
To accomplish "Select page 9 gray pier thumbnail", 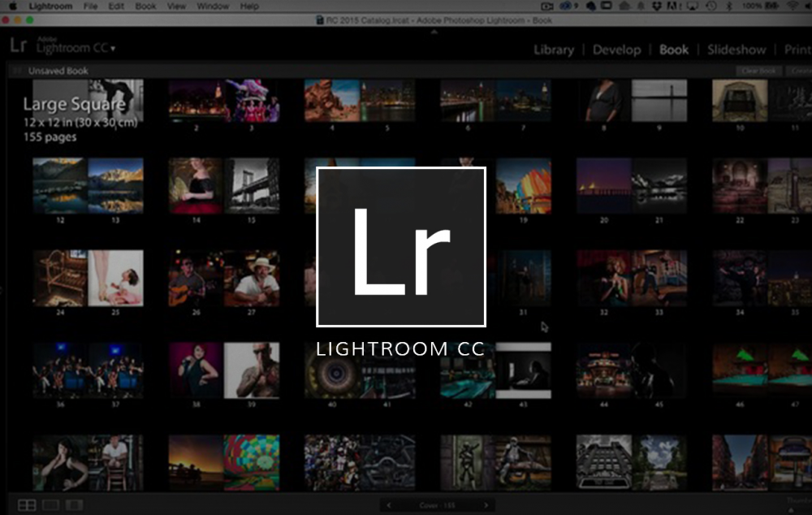I will tap(659, 101).
